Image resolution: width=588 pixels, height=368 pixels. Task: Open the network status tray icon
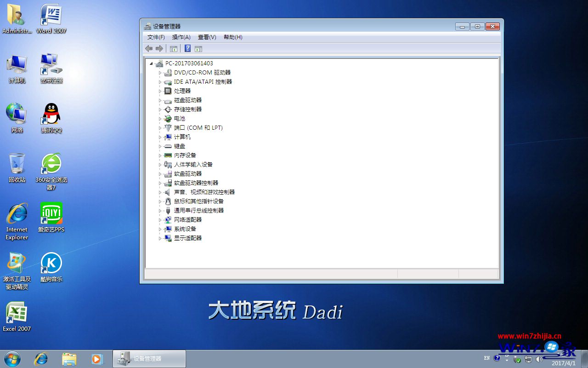click(528, 359)
